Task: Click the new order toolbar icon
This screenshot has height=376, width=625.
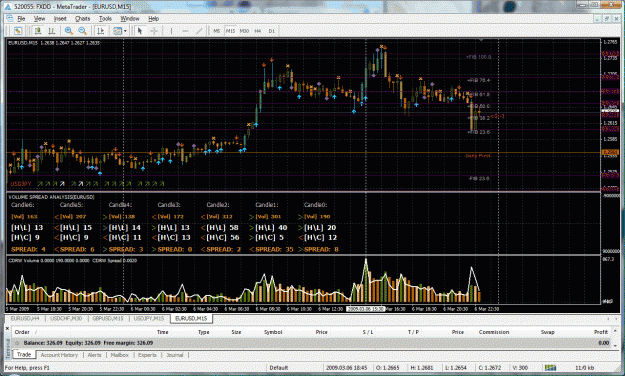Action: (18, 31)
